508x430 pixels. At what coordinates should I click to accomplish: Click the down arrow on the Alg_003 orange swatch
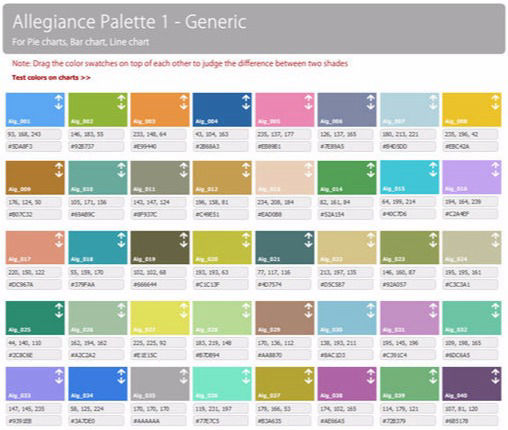pos(184,106)
